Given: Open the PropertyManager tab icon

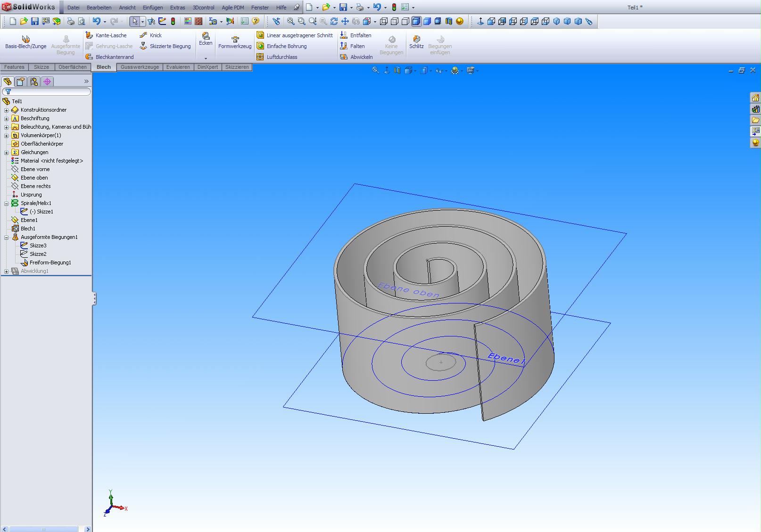Looking at the screenshot, I should pyautogui.click(x=21, y=82).
